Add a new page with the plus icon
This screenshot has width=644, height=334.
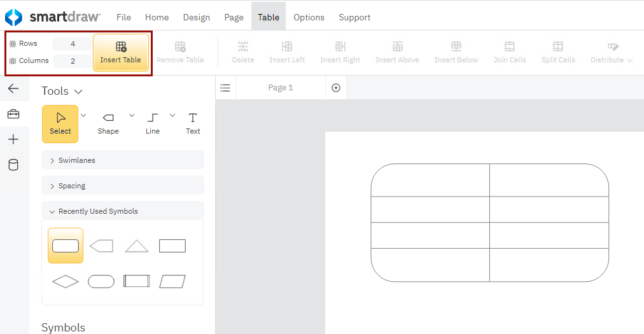336,88
